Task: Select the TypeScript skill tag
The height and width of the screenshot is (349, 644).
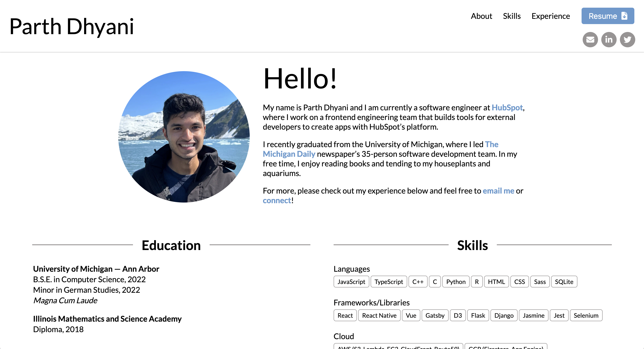Action: coord(389,282)
